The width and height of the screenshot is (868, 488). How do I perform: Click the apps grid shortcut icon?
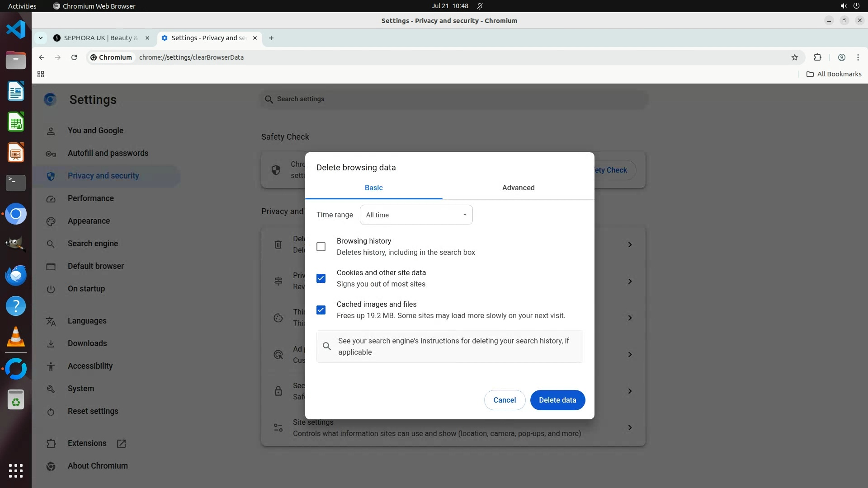[41, 74]
